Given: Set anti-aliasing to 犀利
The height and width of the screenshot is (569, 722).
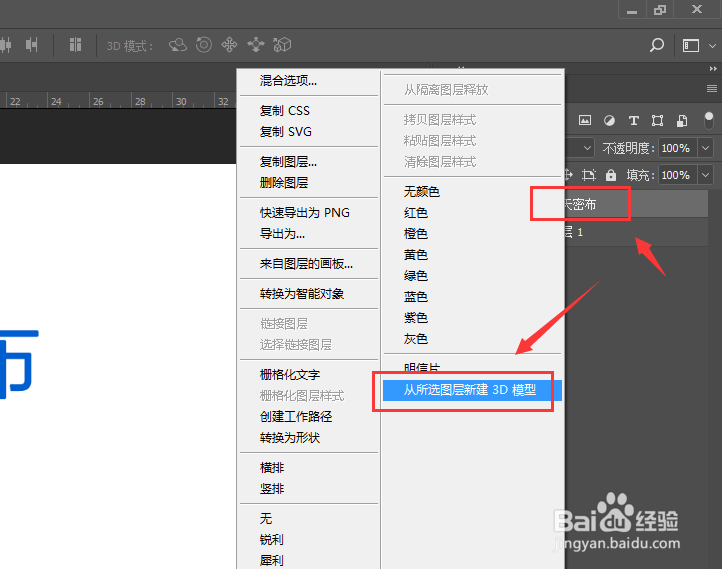Looking at the screenshot, I should [272, 561].
